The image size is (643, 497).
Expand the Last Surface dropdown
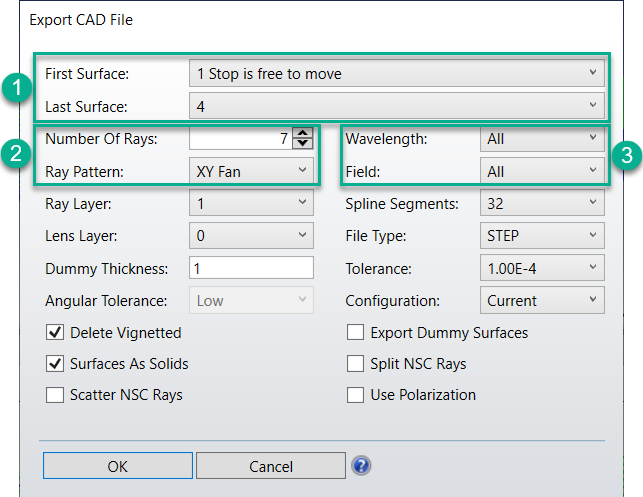pyautogui.click(x=396, y=104)
